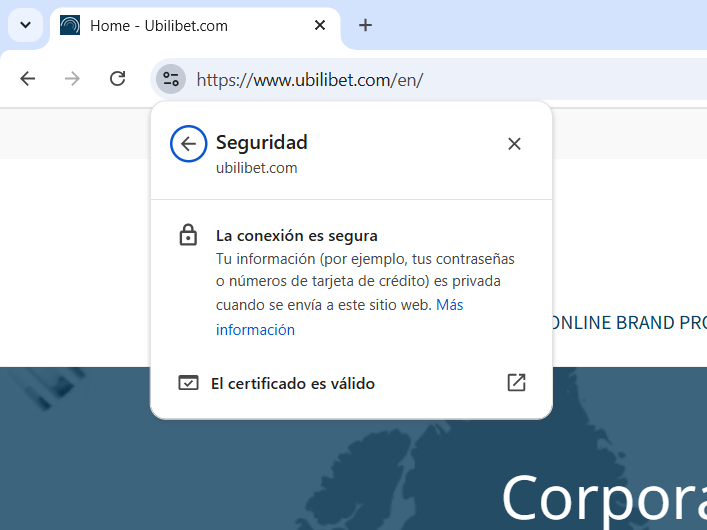Close the Seguridad popup
Viewport: 707px width, 530px height.
coord(514,144)
